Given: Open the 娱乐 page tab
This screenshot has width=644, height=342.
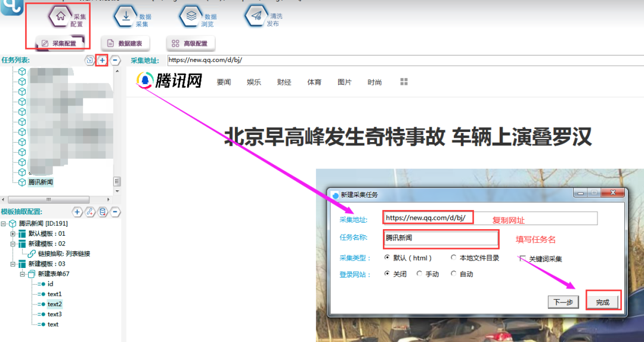Looking at the screenshot, I should (x=254, y=82).
